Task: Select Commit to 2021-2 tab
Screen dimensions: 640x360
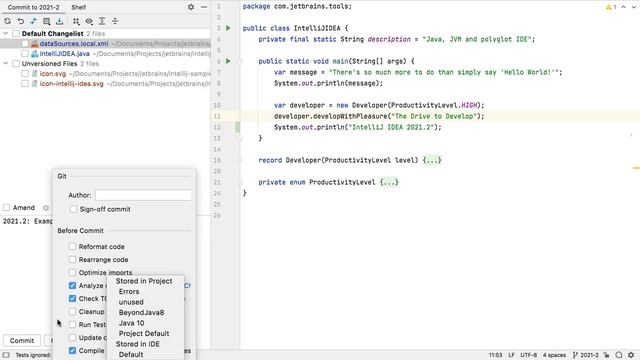Action: (x=33, y=7)
